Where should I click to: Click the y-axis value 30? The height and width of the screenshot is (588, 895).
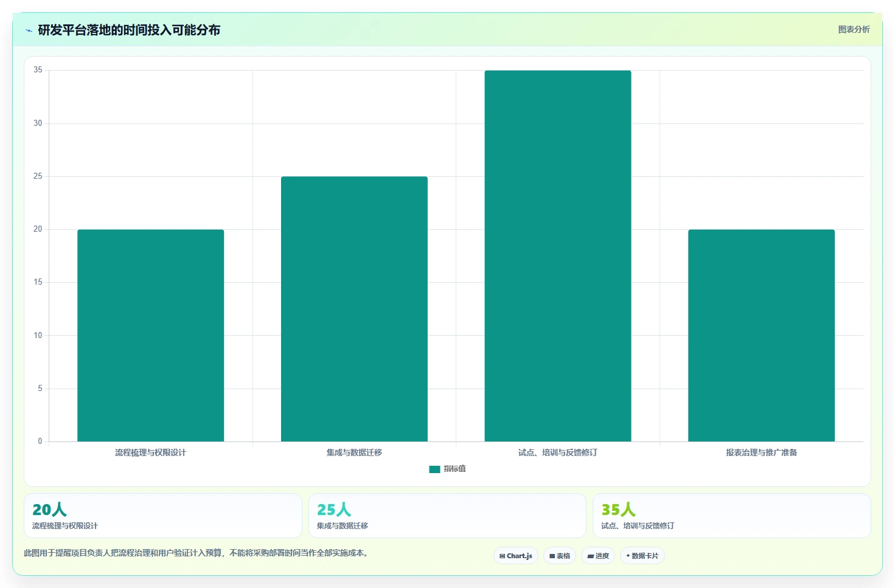click(x=38, y=123)
